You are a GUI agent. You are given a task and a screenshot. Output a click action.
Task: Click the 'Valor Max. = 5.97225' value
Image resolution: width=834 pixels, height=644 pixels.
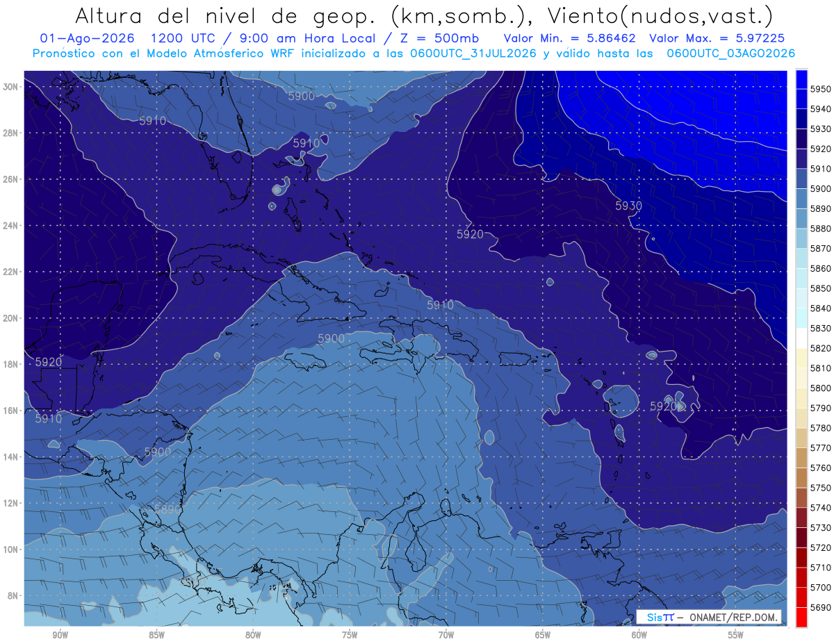point(717,38)
